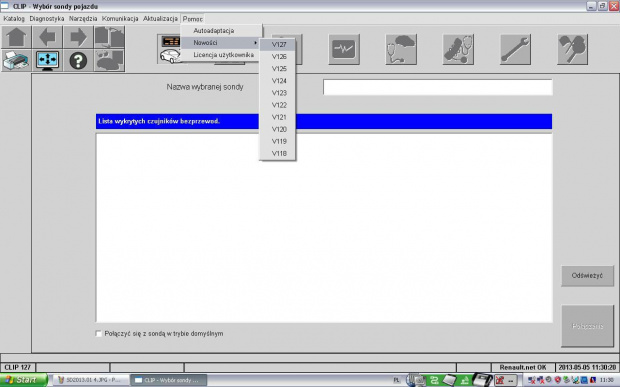Click the Nazwa wybranej sondy text field
This screenshot has height=387, width=620.
(438, 87)
